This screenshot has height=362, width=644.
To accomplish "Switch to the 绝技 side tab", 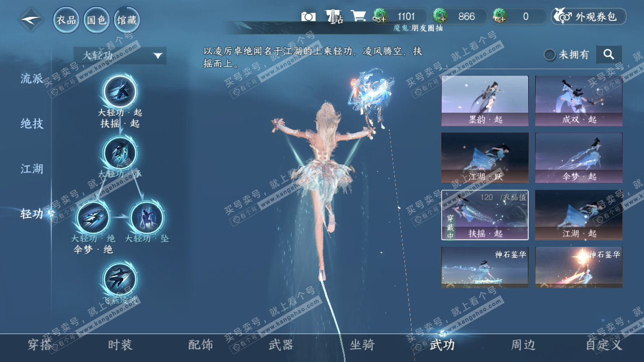I will pyautogui.click(x=32, y=124).
